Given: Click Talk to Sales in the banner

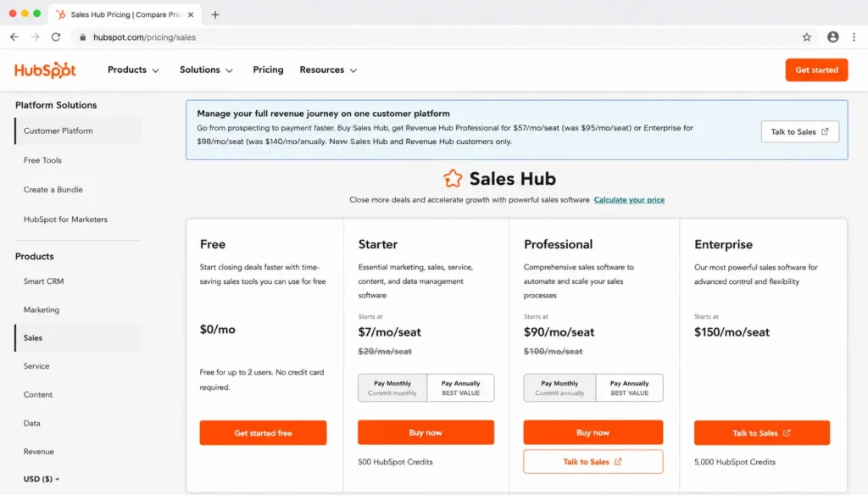Looking at the screenshot, I should point(800,131).
